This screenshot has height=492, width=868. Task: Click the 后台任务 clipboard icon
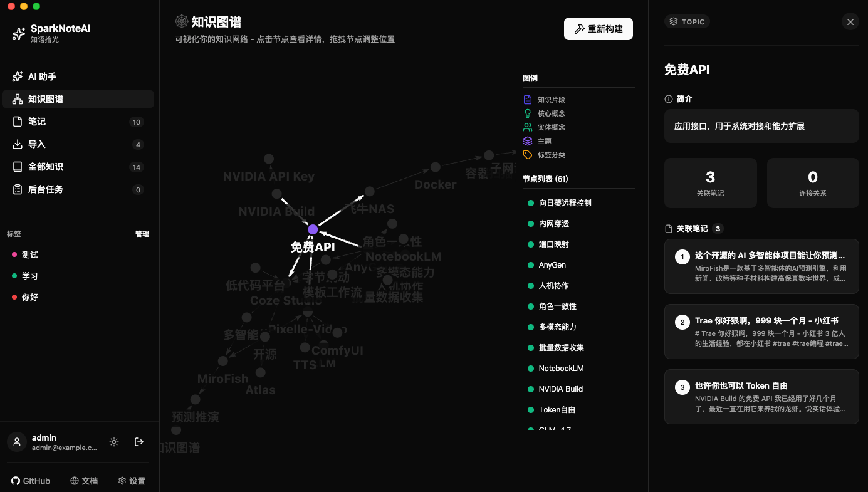(x=18, y=189)
